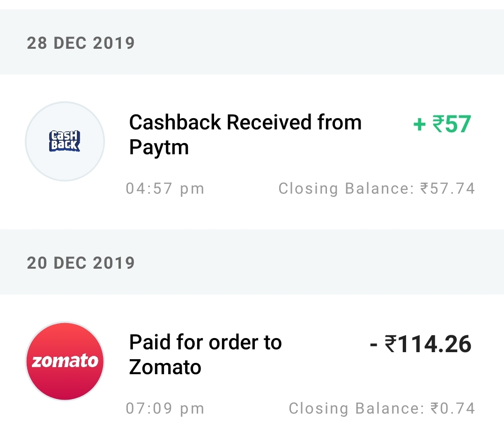Screen dimensions: 504x445
Task: View the Closing Balance ₹57.74 label
Action: pyautogui.click(x=377, y=189)
